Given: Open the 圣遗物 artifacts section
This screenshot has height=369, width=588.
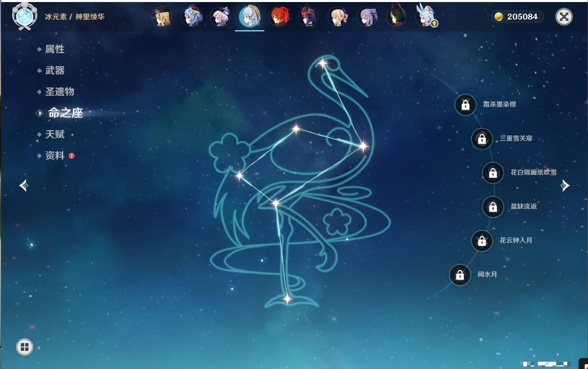Looking at the screenshot, I should (59, 92).
